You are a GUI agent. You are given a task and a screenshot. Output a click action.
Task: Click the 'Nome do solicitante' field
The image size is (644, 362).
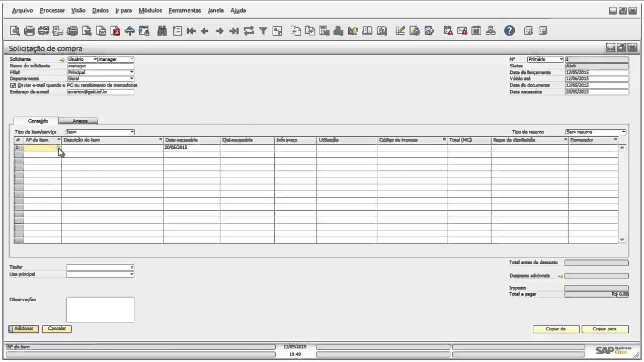(x=100, y=66)
